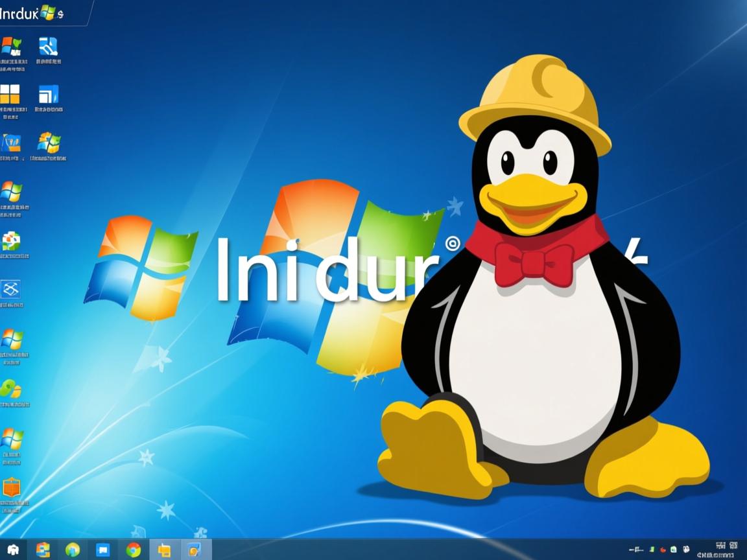
Task: Click the Inrduk label at top left
Action: [19, 11]
